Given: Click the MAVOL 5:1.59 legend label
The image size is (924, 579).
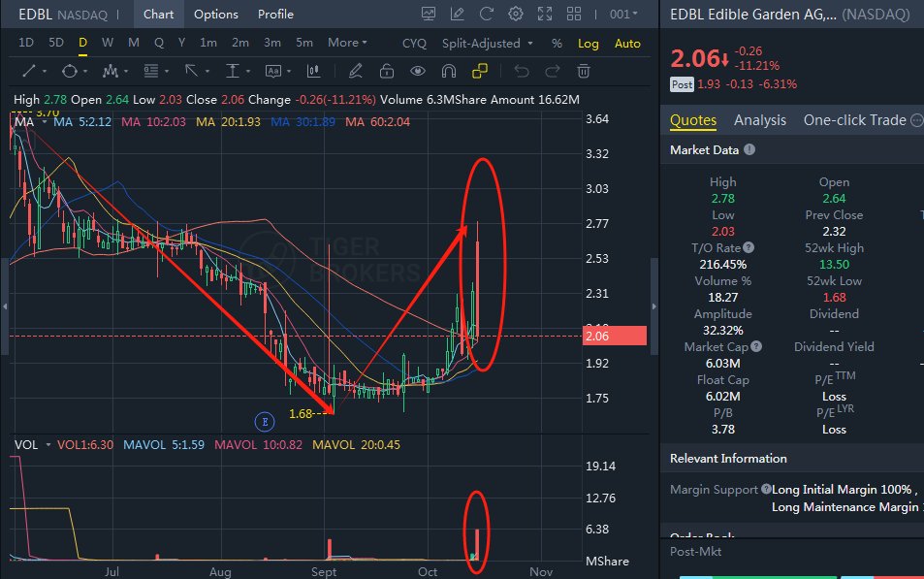Looking at the screenshot, I should click(x=164, y=444).
